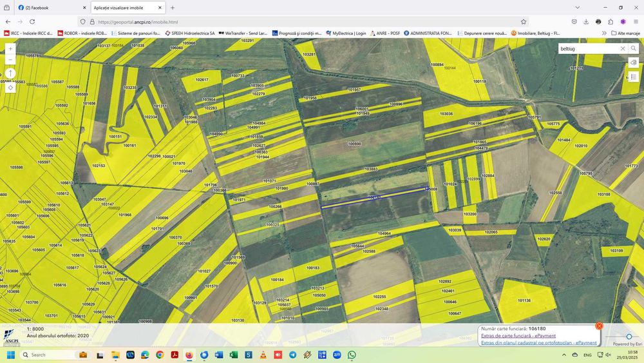Bookmark this page with the star icon
This screenshot has height=363, width=644.
point(524,21)
